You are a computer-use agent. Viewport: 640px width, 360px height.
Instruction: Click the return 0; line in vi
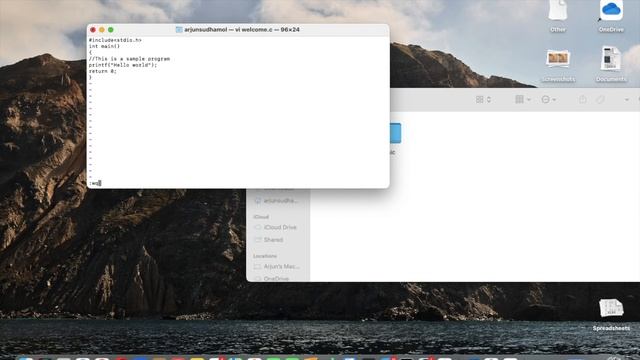coord(102,71)
